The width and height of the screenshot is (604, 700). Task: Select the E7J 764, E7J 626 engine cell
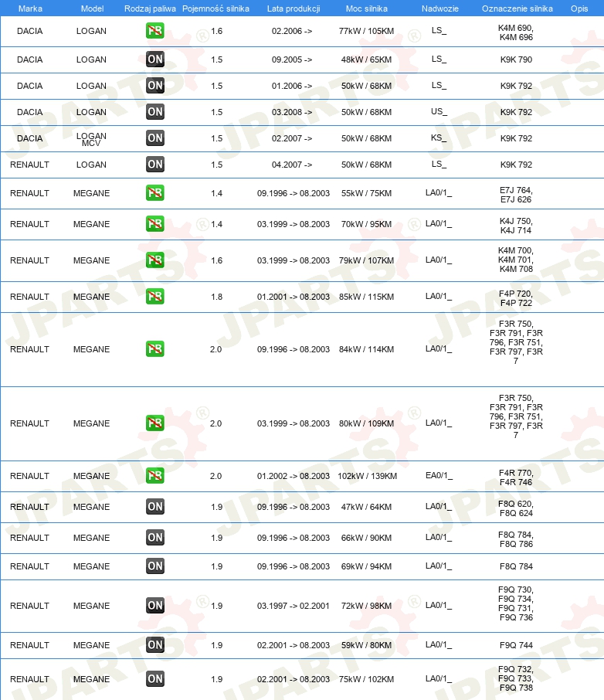point(516,195)
